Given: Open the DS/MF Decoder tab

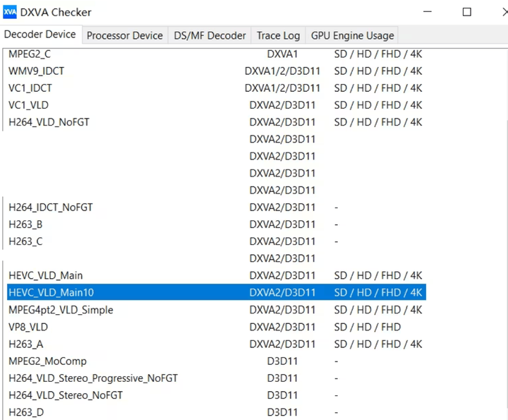Looking at the screenshot, I should click(x=210, y=35).
